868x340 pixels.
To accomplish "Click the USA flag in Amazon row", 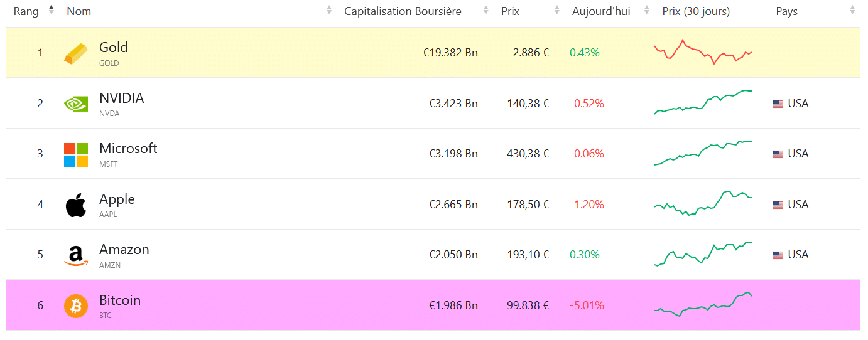I will (x=778, y=255).
